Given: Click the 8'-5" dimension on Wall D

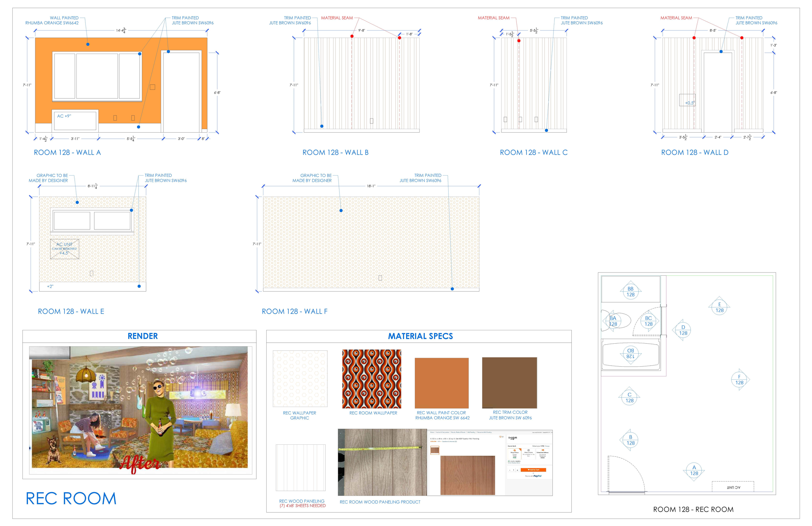Looking at the screenshot, I should click(x=713, y=31).
